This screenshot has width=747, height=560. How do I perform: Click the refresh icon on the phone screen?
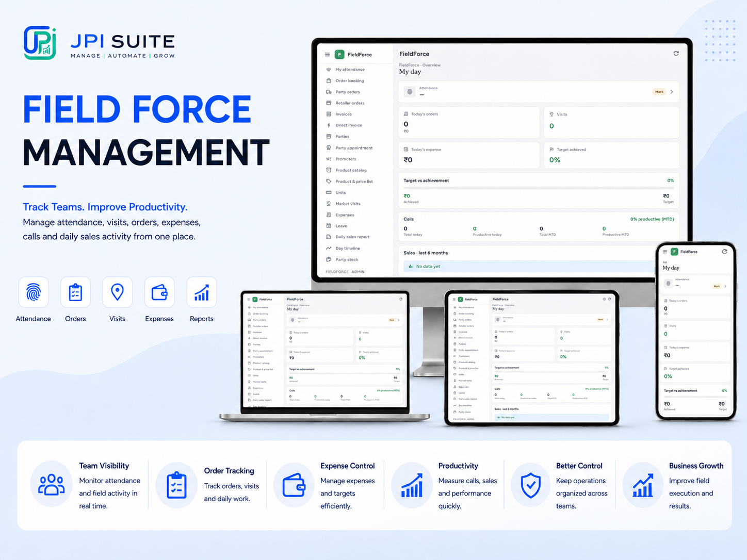(x=724, y=252)
